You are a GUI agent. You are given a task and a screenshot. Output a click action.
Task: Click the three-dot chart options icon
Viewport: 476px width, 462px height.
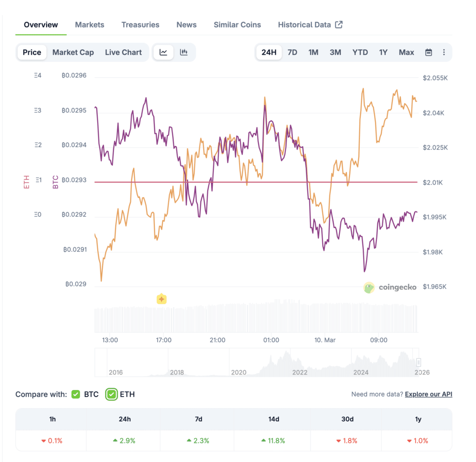[444, 52]
